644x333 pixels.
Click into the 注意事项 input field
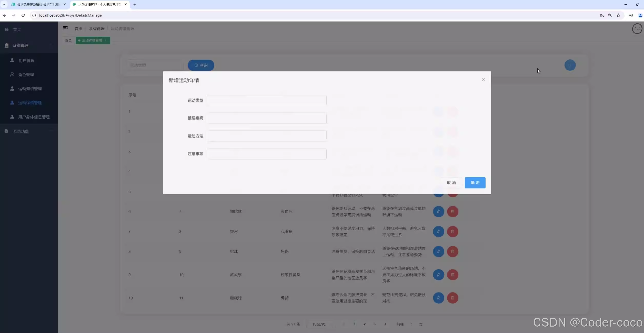pyautogui.click(x=267, y=154)
